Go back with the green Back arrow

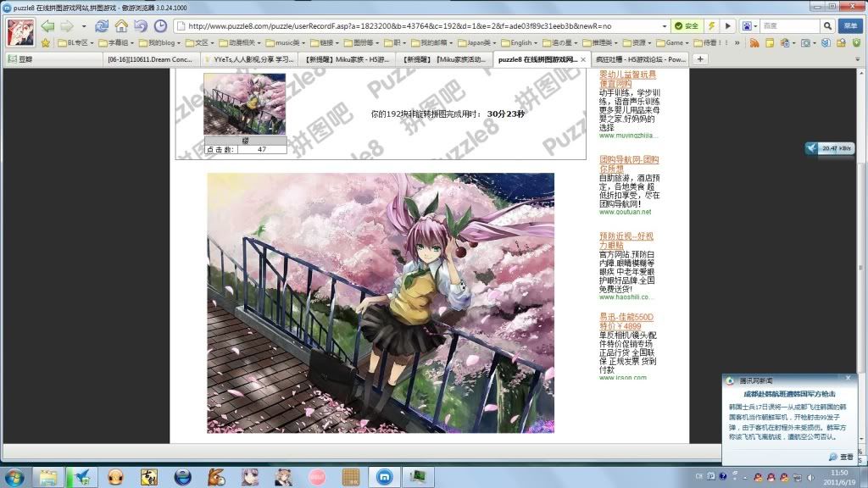pyautogui.click(x=48, y=26)
